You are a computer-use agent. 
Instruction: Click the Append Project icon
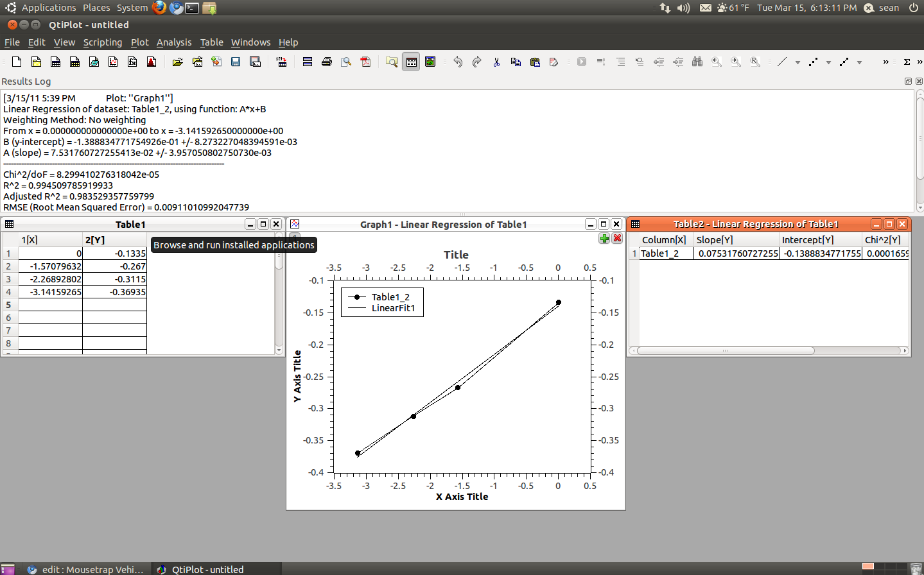click(216, 62)
